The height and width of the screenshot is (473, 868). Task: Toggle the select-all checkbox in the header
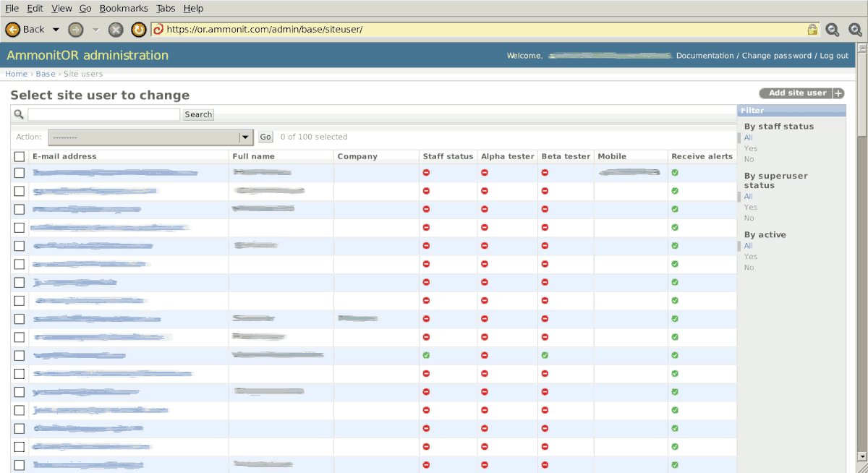(x=19, y=156)
